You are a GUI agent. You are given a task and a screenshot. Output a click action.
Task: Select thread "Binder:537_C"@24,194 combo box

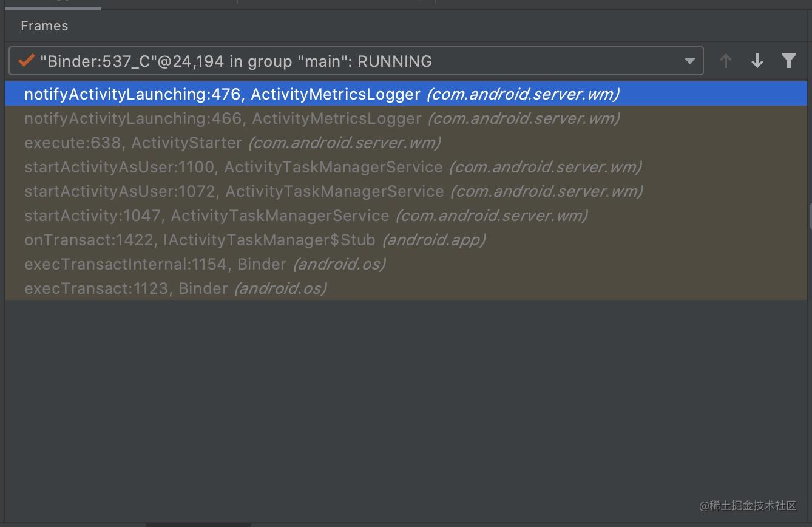click(356, 61)
